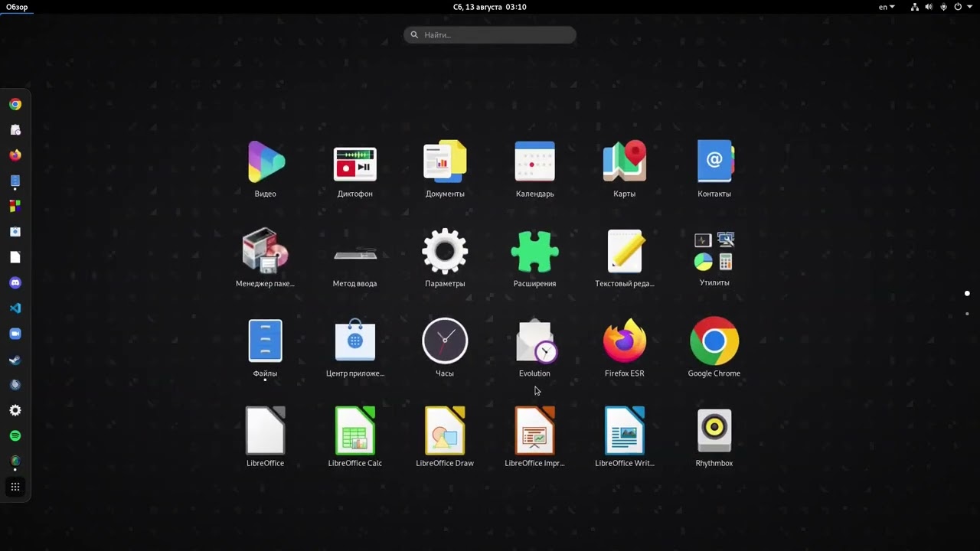Click the network status icon

[915, 7]
